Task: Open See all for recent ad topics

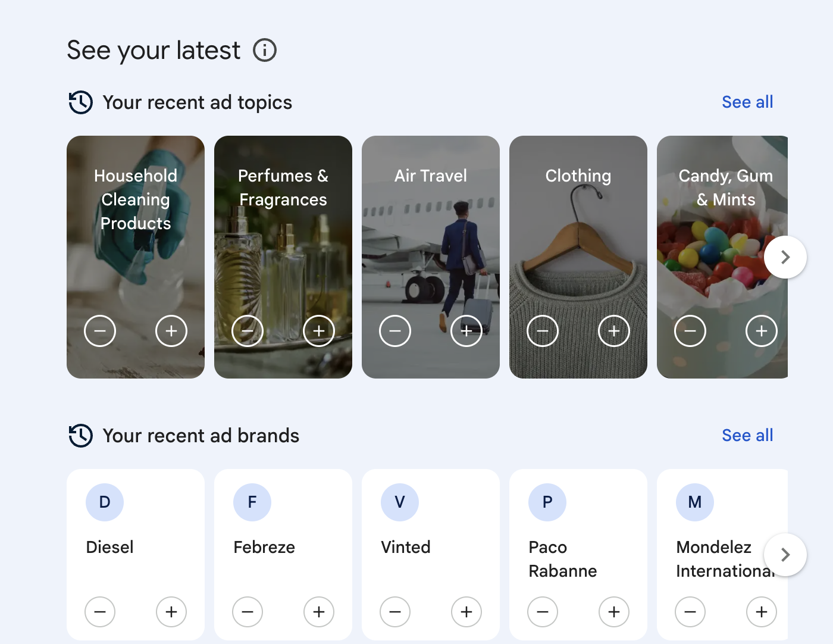Action: pyautogui.click(x=747, y=102)
